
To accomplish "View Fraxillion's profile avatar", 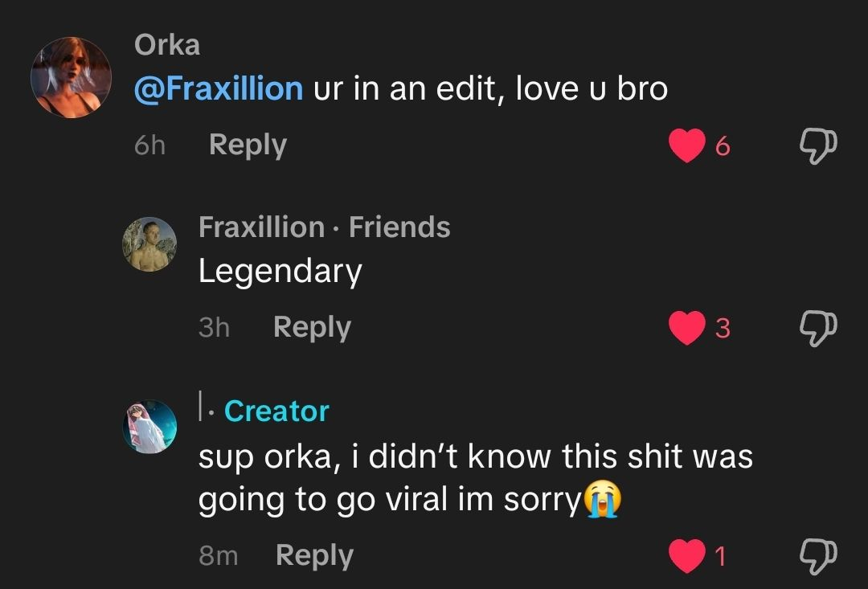I will pos(149,244).
